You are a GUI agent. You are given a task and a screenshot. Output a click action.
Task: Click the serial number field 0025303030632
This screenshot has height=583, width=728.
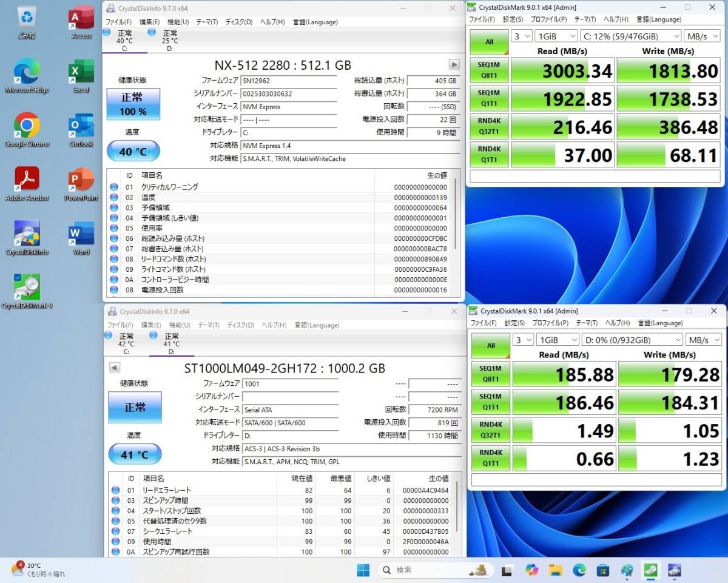click(x=289, y=93)
